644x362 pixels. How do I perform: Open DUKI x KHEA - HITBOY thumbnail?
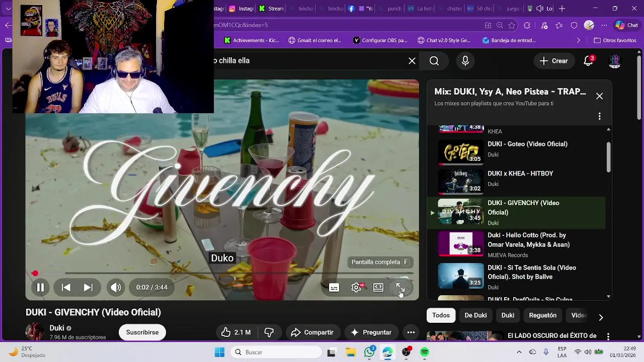click(x=460, y=181)
